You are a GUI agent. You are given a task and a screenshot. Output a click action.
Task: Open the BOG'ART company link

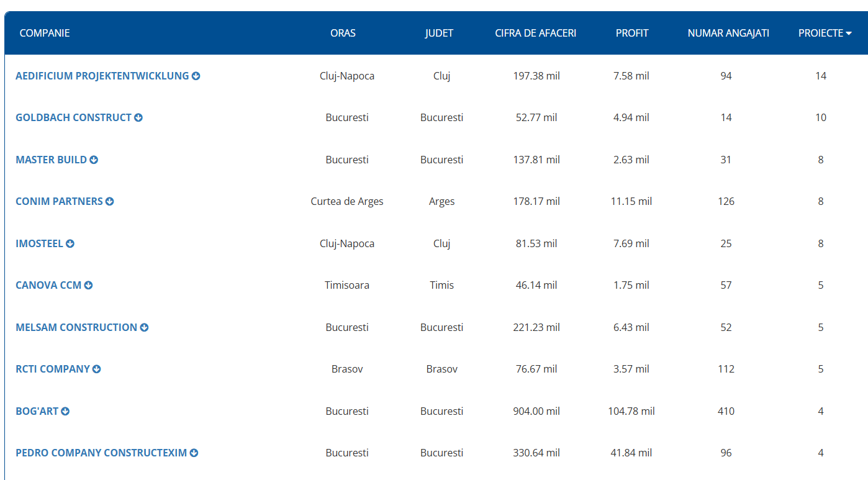pos(37,411)
